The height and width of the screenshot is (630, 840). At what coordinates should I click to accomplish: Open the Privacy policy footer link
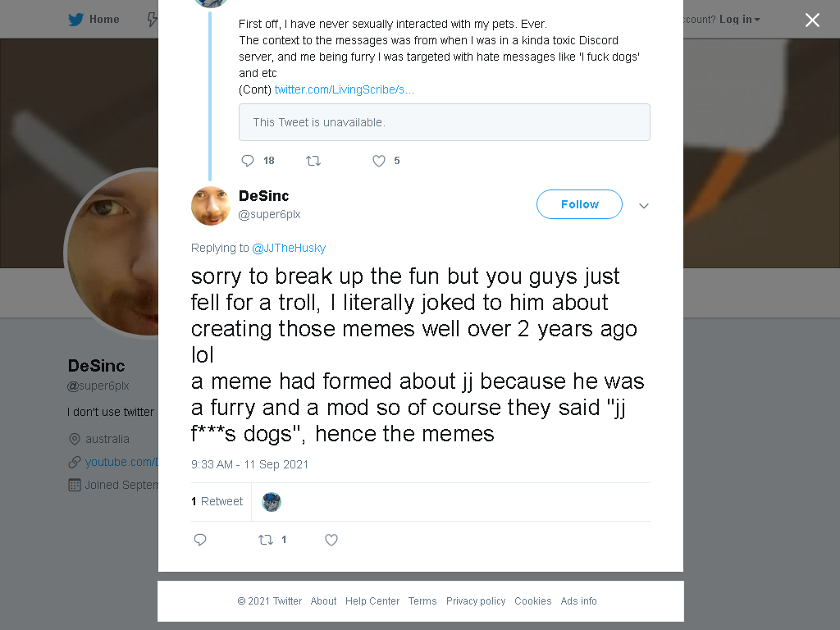pos(476,601)
